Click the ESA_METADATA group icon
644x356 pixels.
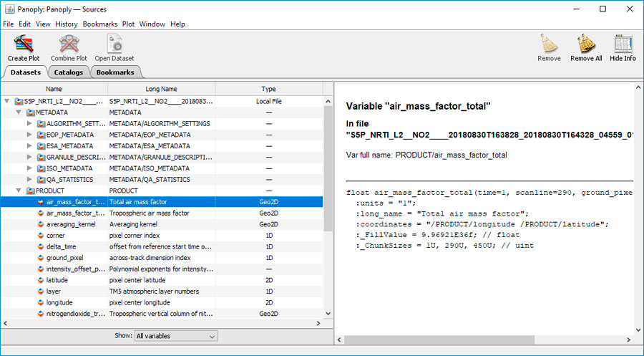point(41,146)
